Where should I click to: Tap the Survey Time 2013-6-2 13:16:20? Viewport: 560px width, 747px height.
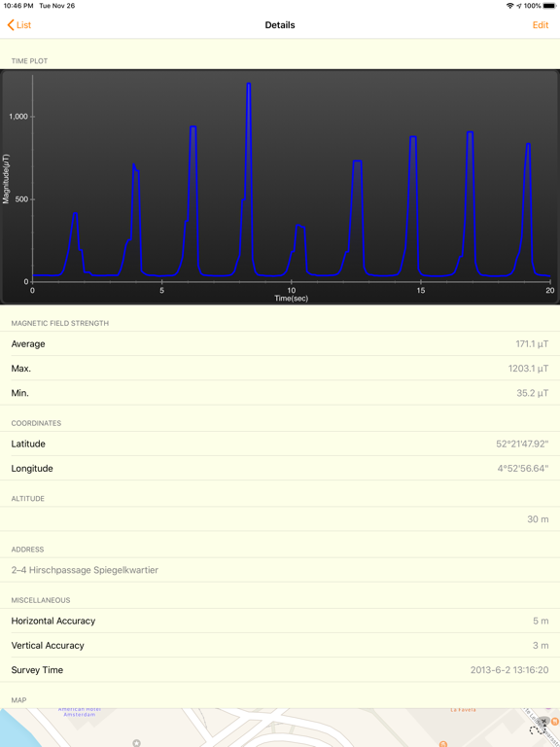(x=509, y=670)
